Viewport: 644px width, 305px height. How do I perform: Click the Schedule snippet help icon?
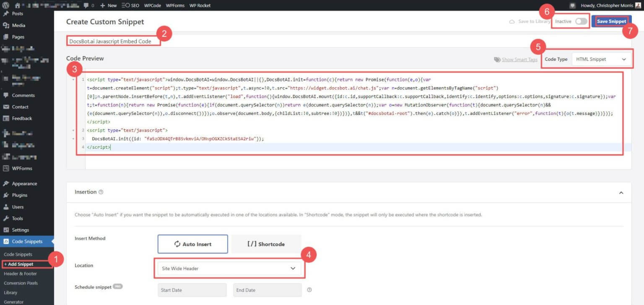click(309, 290)
